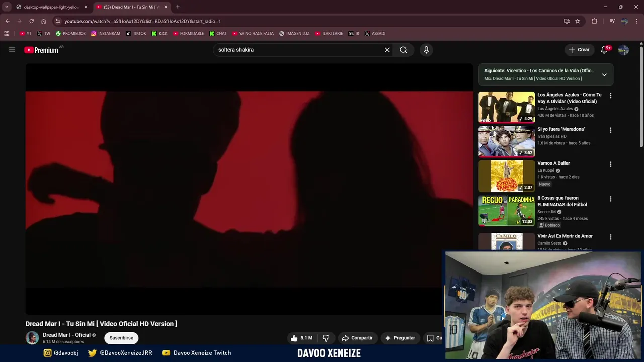Open the apps grid in bookmarks bar
This screenshot has width=644, height=362.
tap(7, 34)
